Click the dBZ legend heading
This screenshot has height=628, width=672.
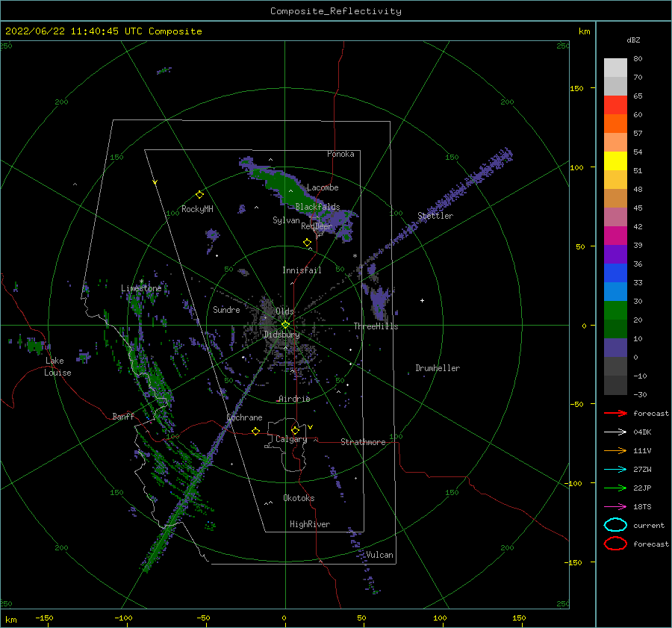pos(633,40)
